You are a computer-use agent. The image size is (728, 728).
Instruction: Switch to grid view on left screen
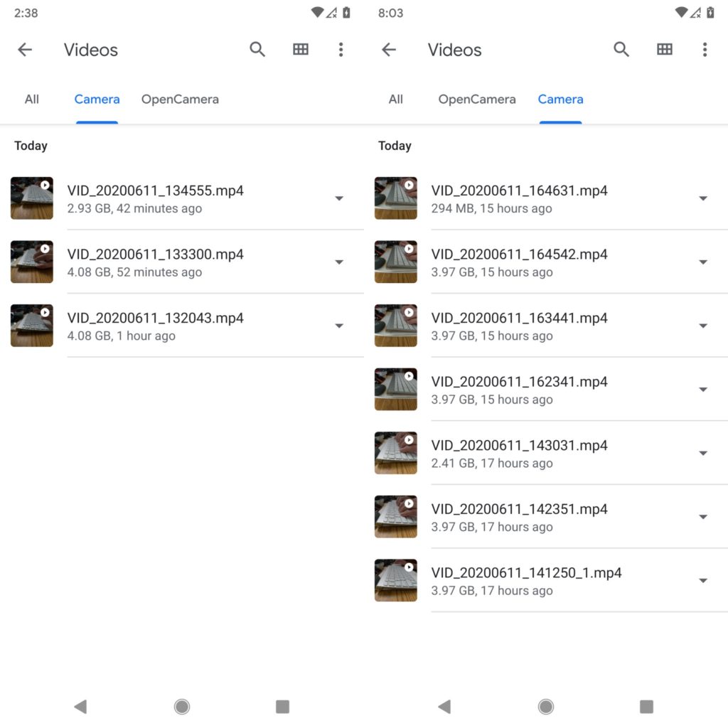coord(301,49)
